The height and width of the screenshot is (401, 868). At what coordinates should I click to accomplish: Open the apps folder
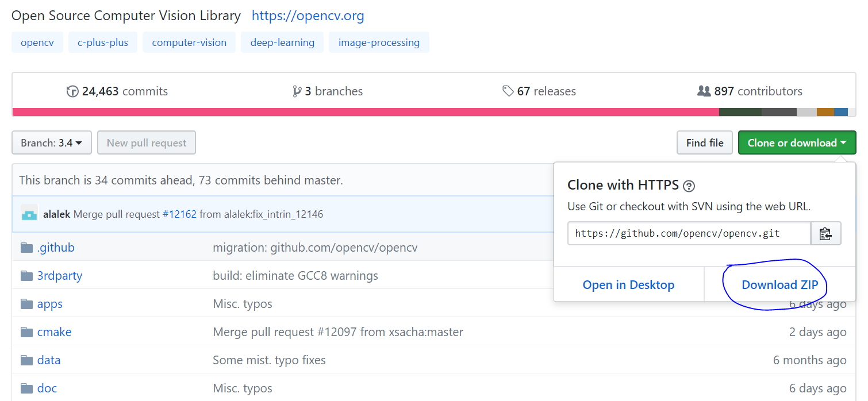coord(50,304)
